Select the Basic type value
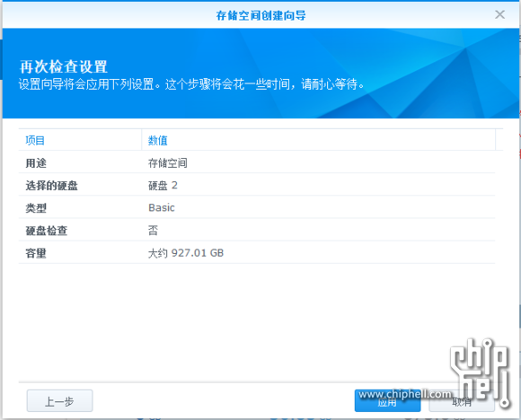 point(162,208)
